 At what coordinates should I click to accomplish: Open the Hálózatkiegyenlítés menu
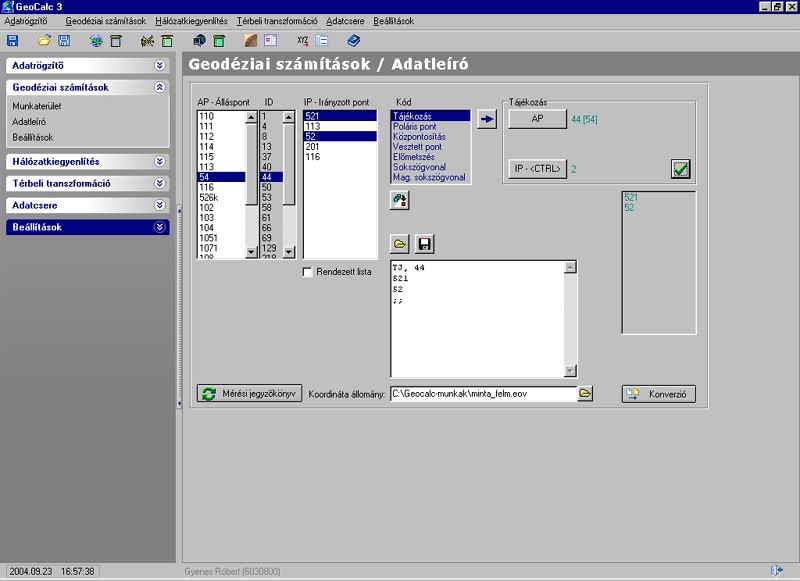click(x=191, y=21)
